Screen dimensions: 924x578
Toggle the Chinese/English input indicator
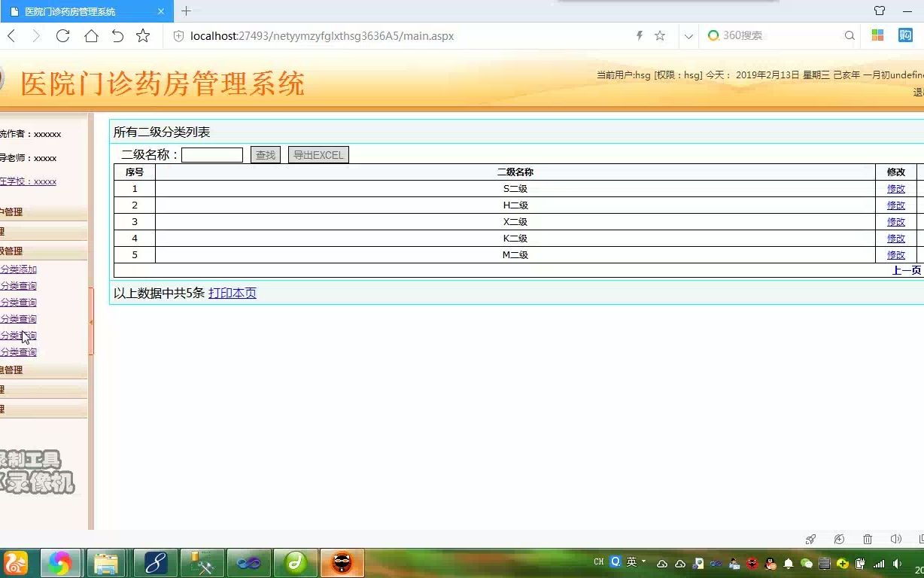click(598, 562)
